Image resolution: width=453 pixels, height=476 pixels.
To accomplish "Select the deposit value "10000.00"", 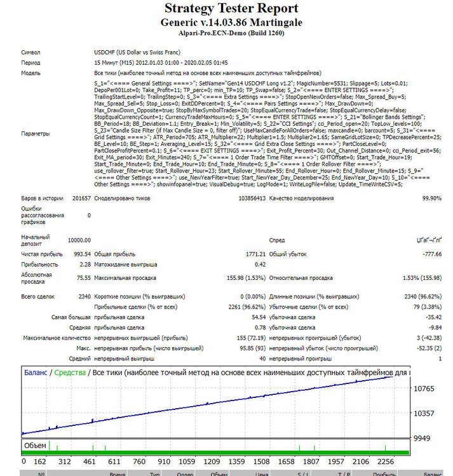I will (x=79, y=240).
